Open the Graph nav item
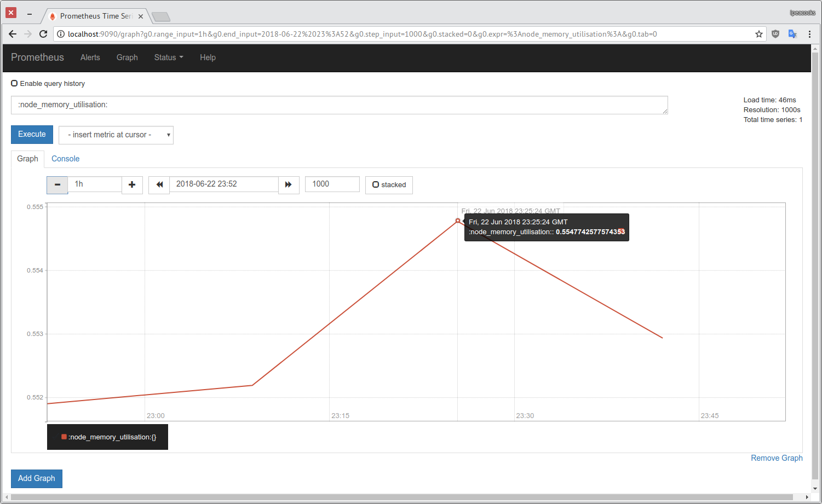The height and width of the screenshot is (504, 822). click(127, 57)
